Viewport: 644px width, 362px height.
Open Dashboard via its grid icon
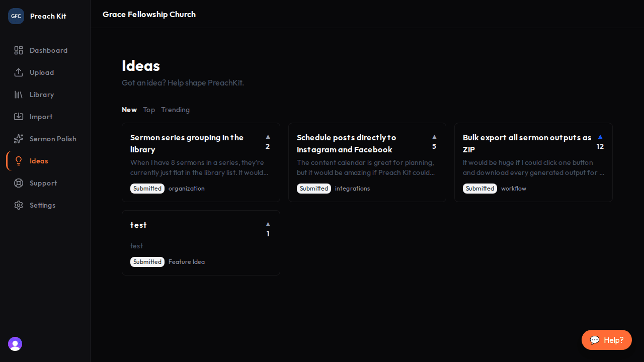[19, 50]
